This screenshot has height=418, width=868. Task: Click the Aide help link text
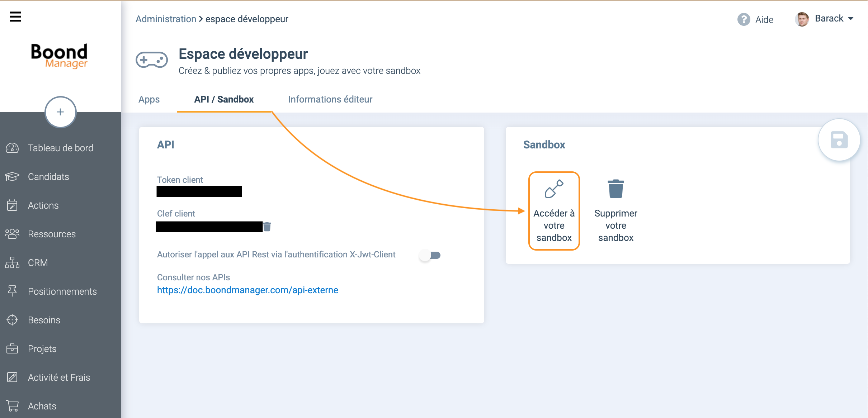(x=764, y=20)
